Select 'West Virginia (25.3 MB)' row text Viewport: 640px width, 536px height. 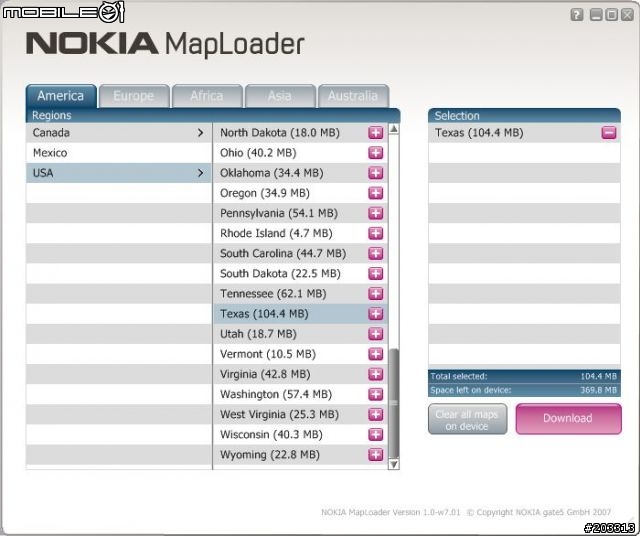point(279,414)
